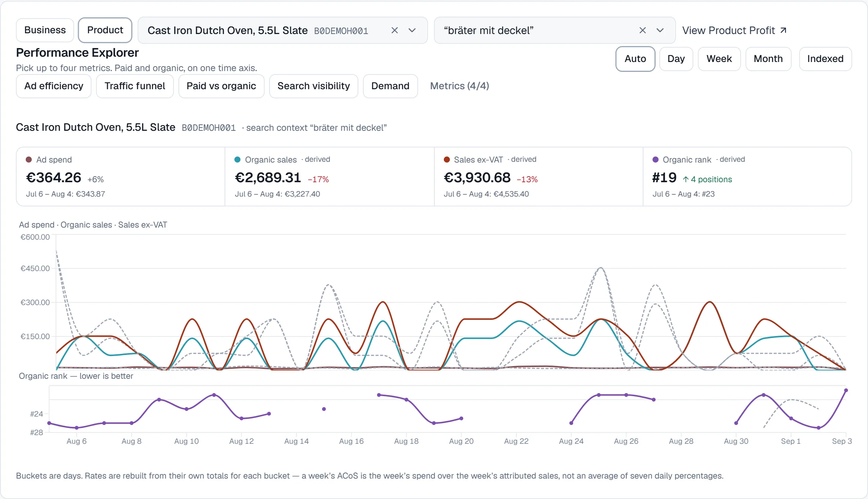Switch to the Business scope
Image resolution: width=868 pixels, height=499 pixels.
[45, 30]
